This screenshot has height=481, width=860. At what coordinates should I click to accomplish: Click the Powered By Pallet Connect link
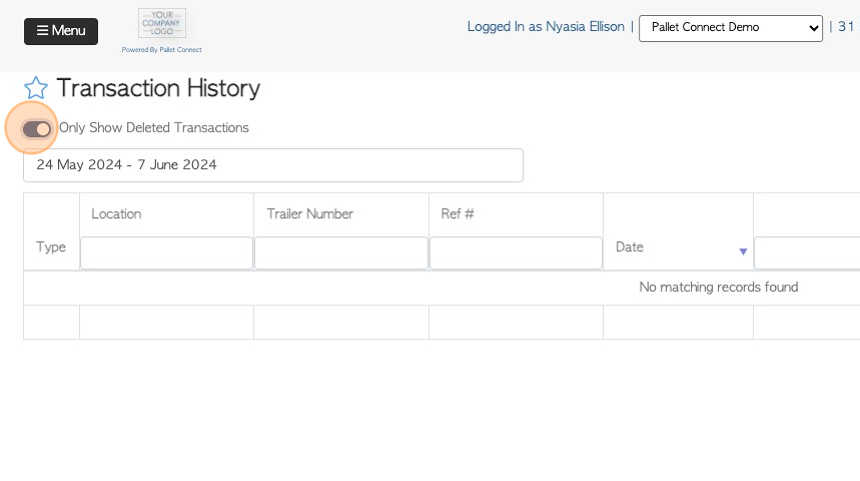162,49
